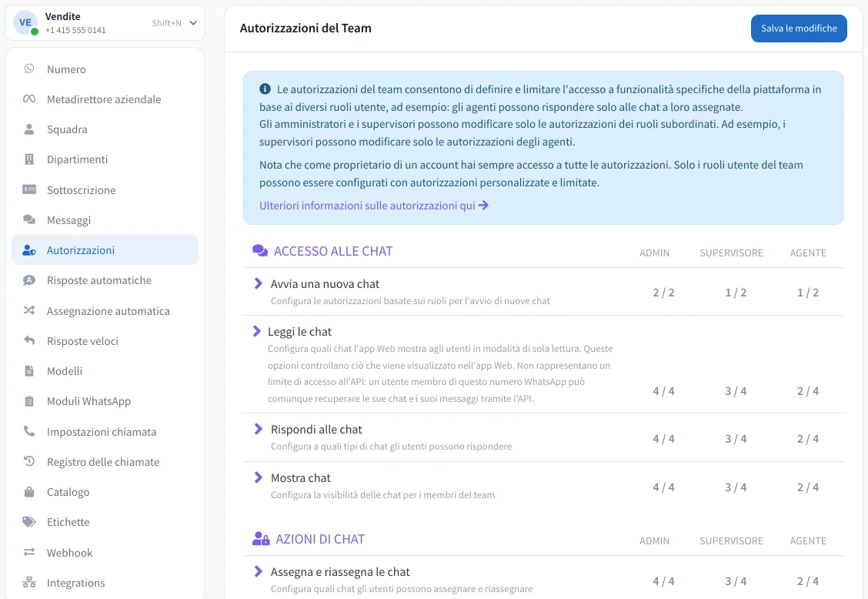Go to the Squadra section
The image size is (868, 599).
pos(105,129)
